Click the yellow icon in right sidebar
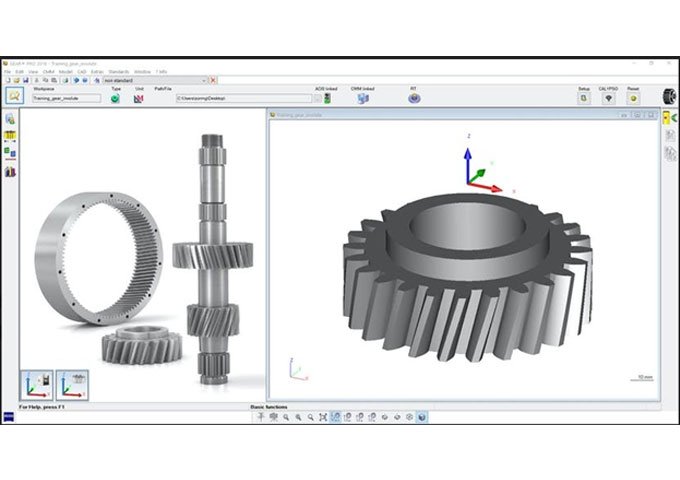The height and width of the screenshot is (480, 680). (x=668, y=117)
